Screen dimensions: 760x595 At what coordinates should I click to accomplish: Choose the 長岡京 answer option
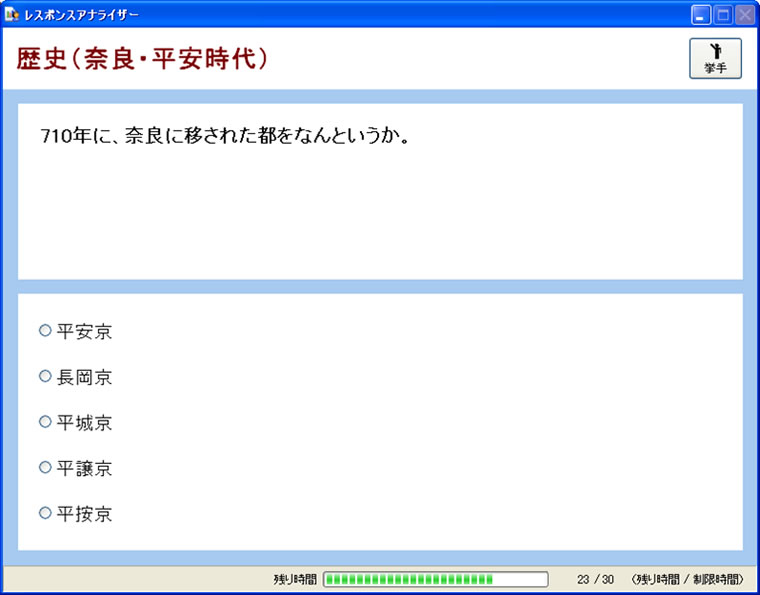(76, 377)
